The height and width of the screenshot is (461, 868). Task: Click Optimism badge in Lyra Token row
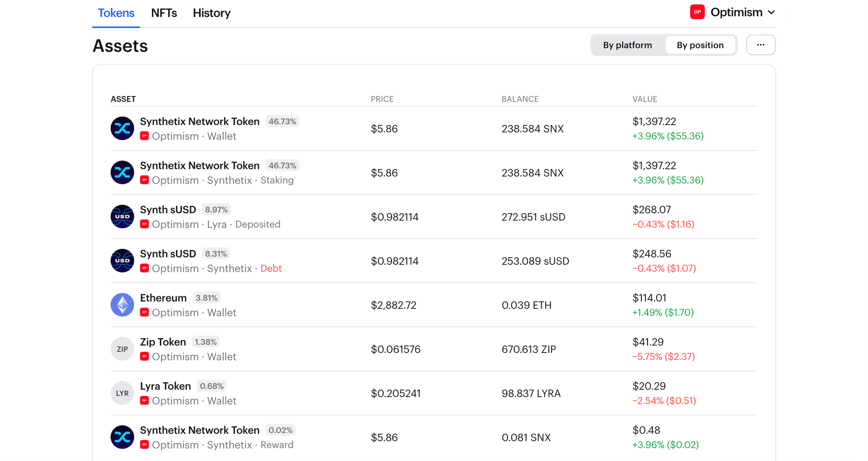coord(145,401)
